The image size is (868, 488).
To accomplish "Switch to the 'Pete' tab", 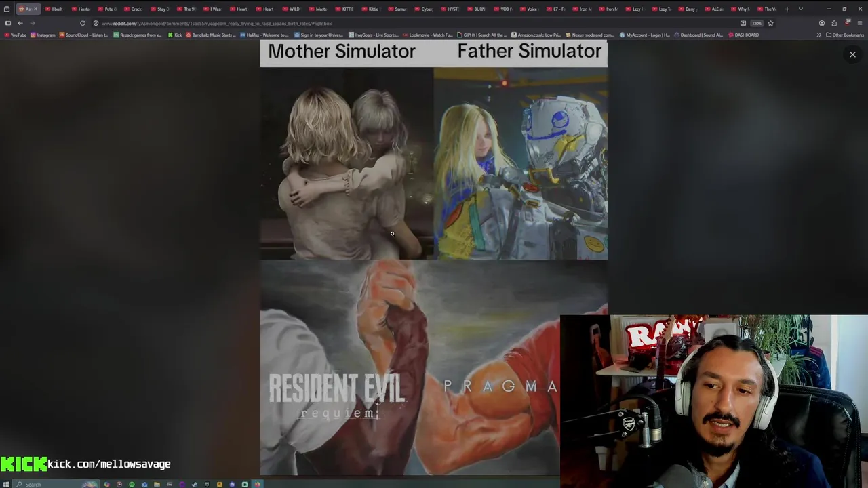I will 107,9.
